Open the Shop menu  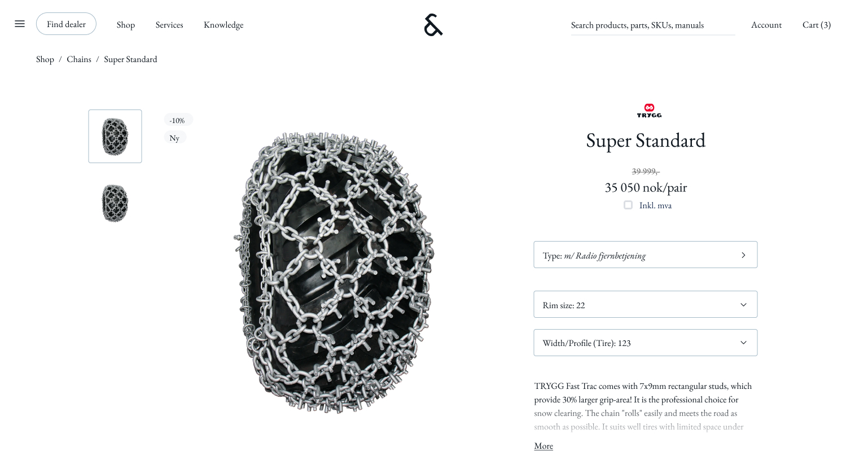[126, 25]
